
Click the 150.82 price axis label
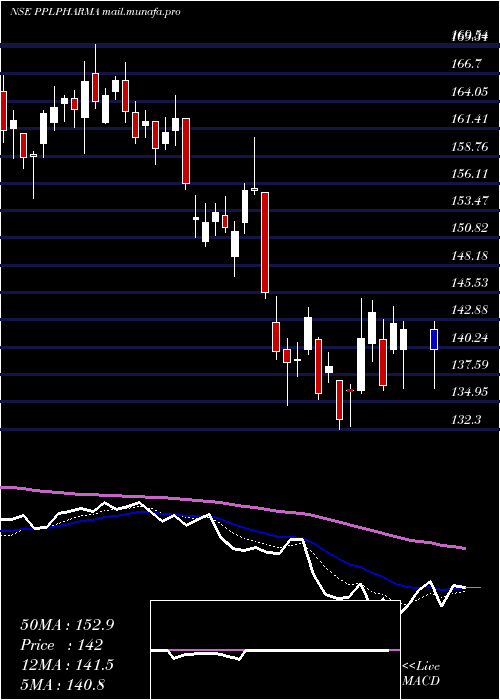(469, 228)
